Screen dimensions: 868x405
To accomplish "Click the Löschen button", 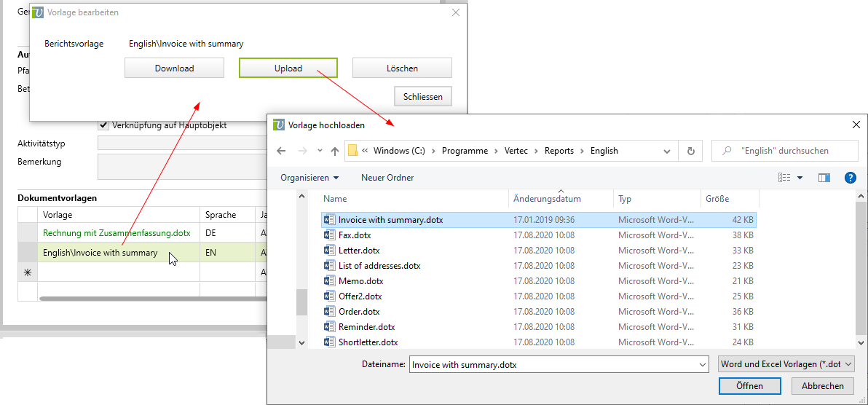I will click(x=402, y=68).
